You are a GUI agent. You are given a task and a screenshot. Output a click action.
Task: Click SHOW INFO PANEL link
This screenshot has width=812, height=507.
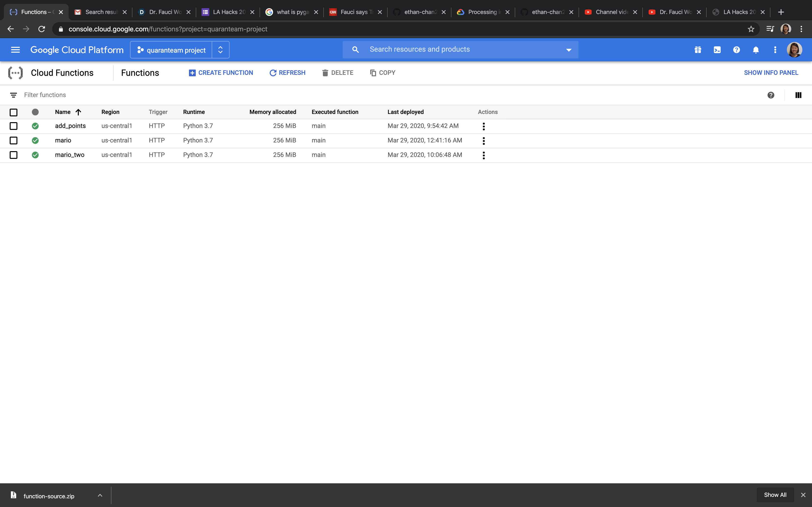(x=771, y=73)
